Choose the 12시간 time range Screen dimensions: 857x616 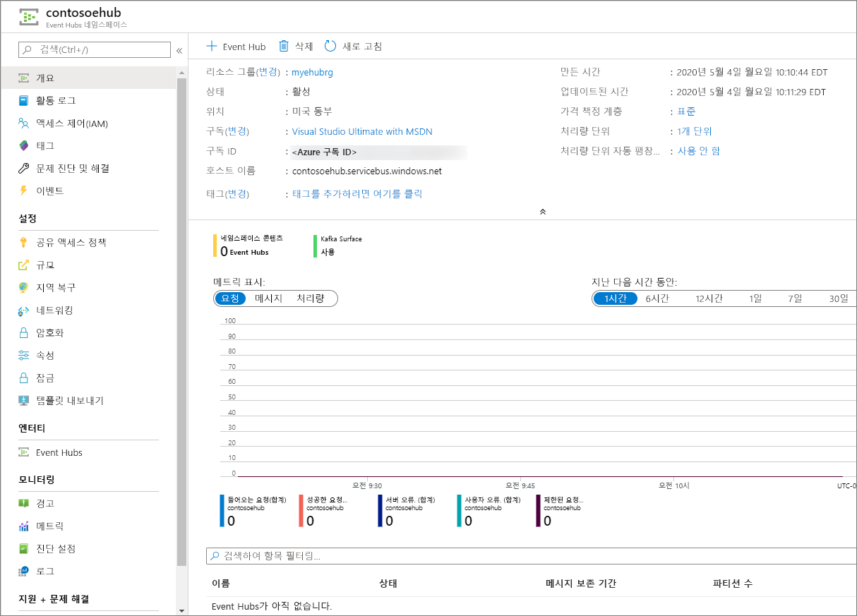pos(709,298)
